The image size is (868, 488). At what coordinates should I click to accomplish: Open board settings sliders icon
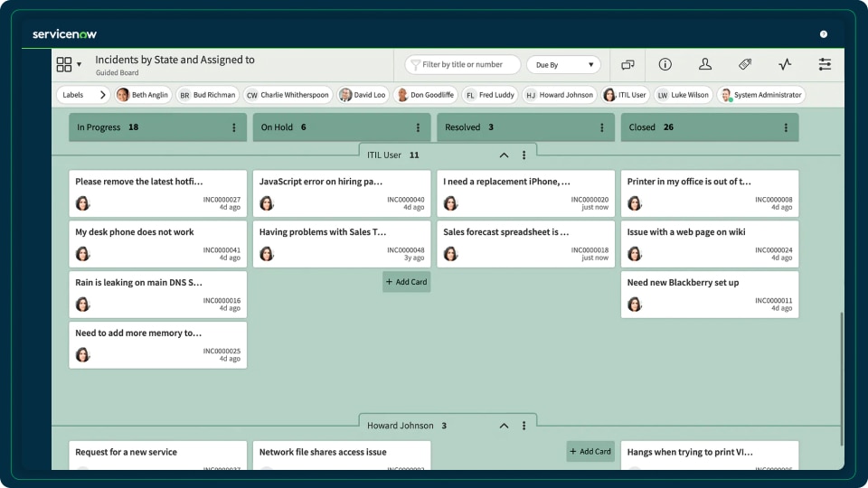[x=825, y=64]
